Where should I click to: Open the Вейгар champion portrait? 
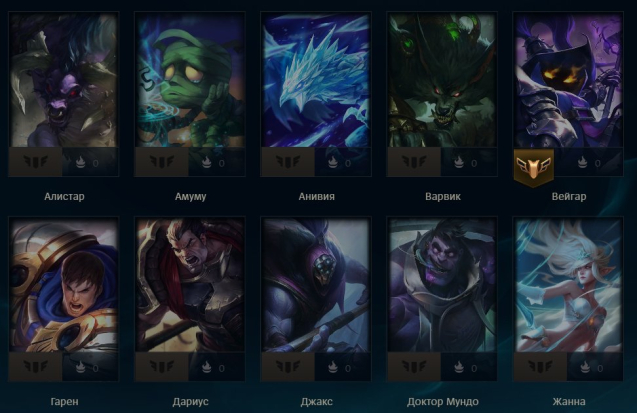tap(568, 80)
